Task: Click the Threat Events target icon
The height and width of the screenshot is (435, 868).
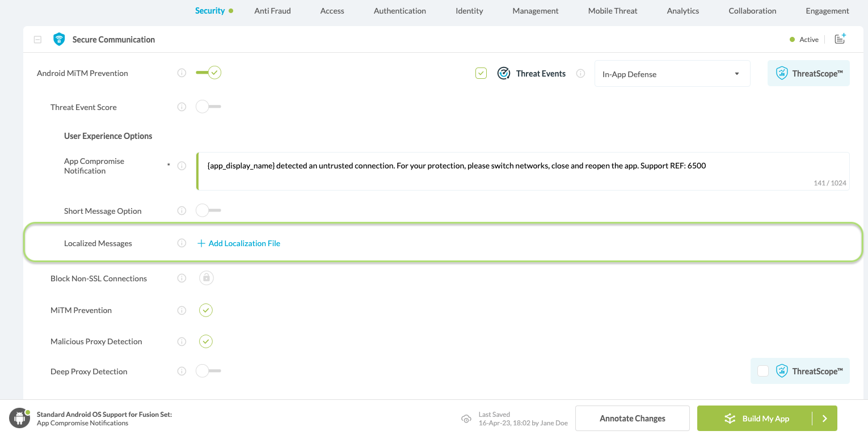Action: pyautogui.click(x=504, y=73)
